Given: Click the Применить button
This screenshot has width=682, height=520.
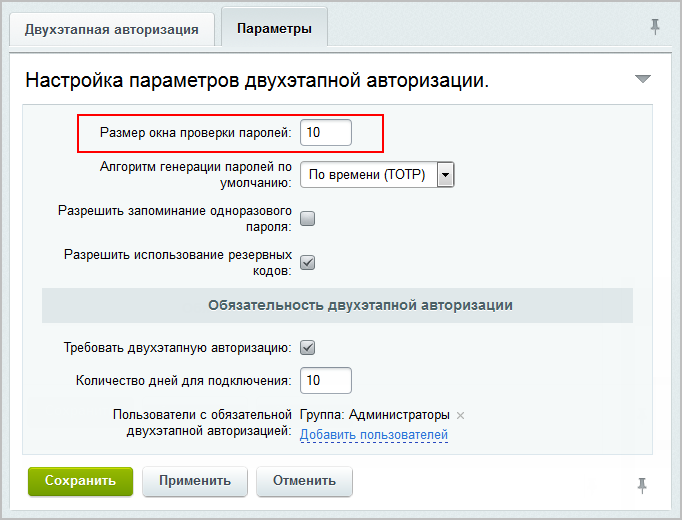Looking at the screenshot, I should pyautogui.click(x=194, y=481).
